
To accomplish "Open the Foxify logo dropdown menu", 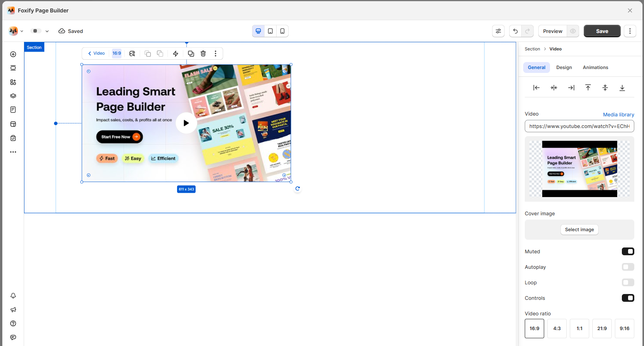I will pyautogui.click(x=16, y=31).
